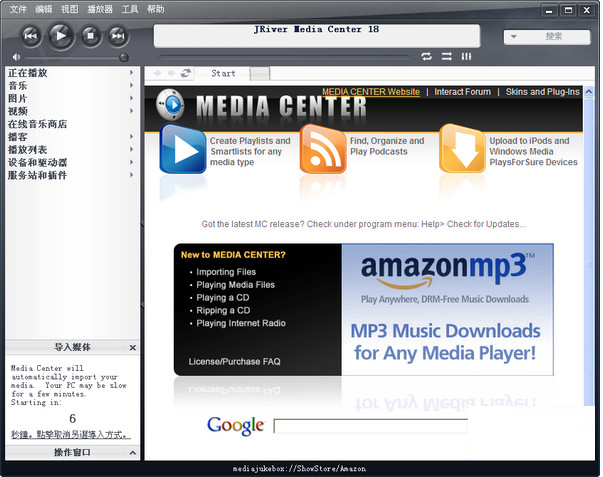This screenshot has height=477, width=603.
Task: Start playback with the Play button
Action: pyautogui.click(x=61, y=36)
